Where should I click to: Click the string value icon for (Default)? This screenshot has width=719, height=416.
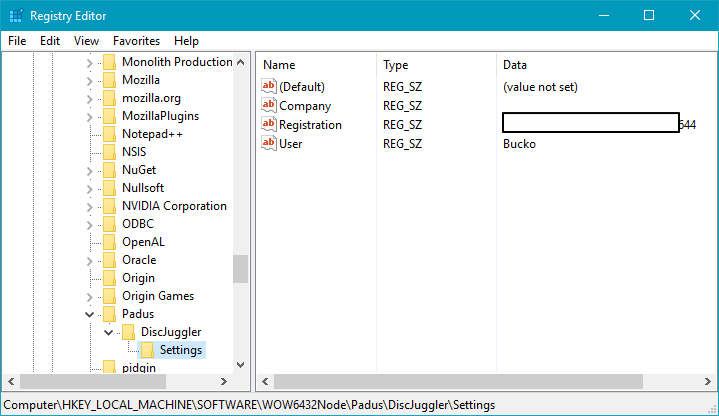coord(269,86)
